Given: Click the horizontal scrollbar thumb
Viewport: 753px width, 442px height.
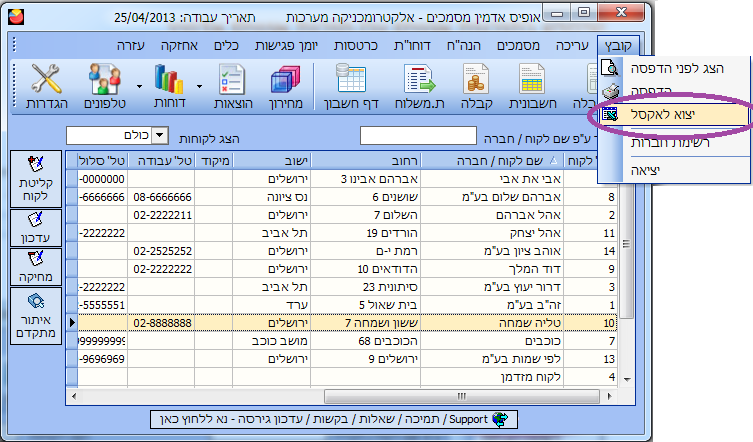Looking at the screenshot, I should (x=462, y=397).
